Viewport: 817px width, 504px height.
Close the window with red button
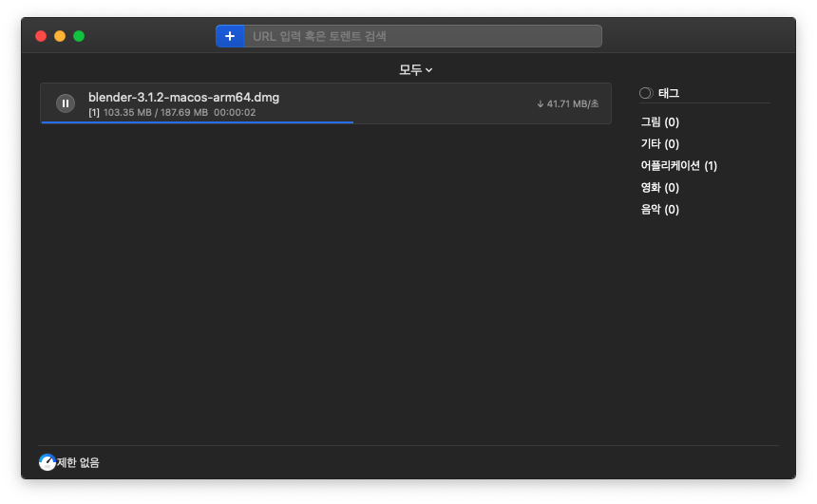tap(41, 36)
